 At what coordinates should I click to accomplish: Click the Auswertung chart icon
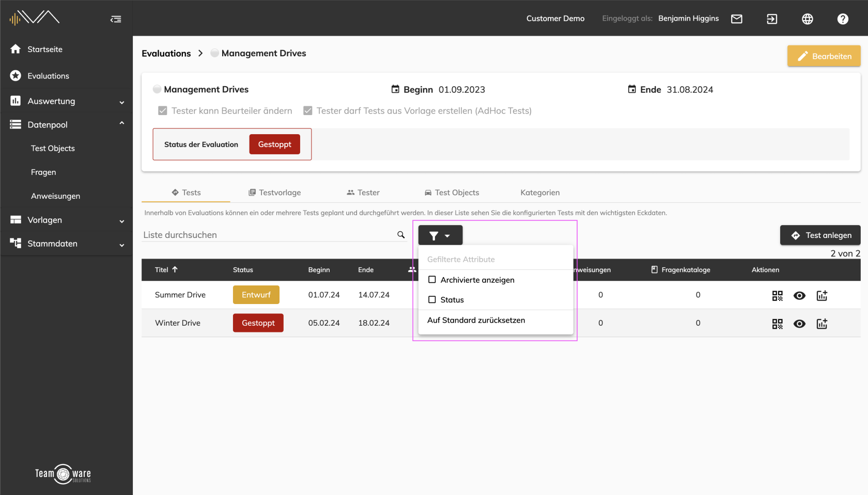coord(16,101)
